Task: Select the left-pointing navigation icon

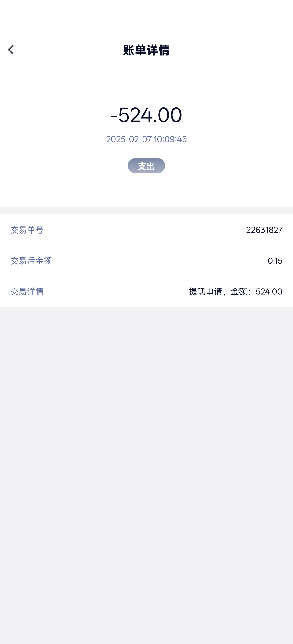Action: click(11, 50)
